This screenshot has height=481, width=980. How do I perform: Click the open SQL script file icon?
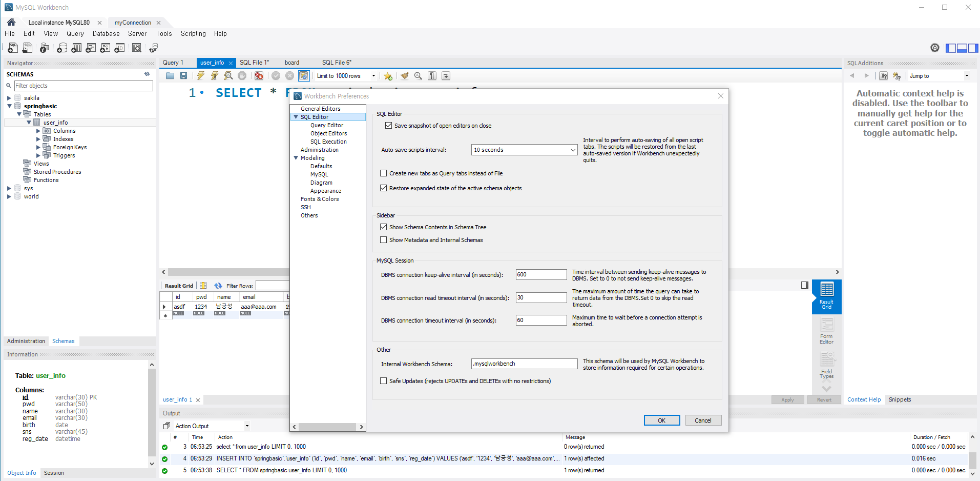(28, 48)
